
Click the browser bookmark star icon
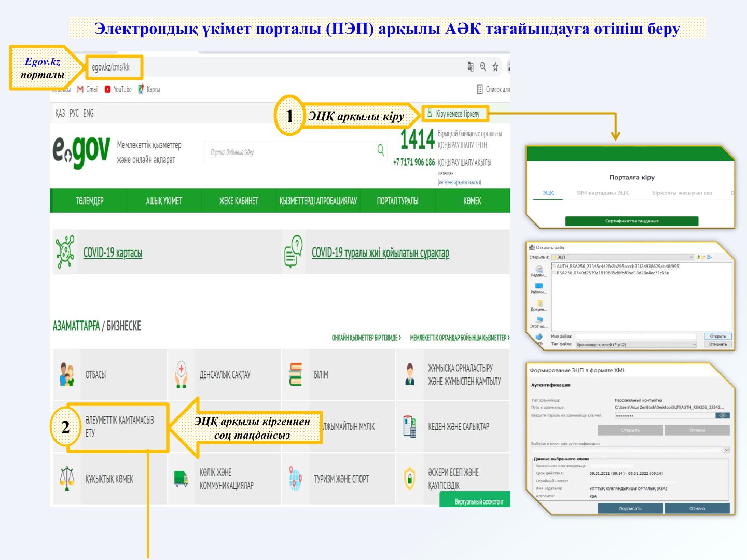pyautogui.click(x=495, y=66)
